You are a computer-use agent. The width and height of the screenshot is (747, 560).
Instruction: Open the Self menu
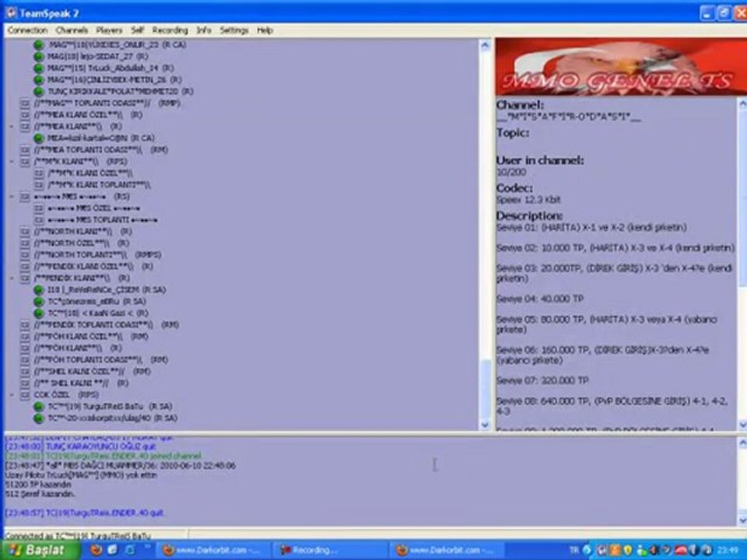[137, 30]
